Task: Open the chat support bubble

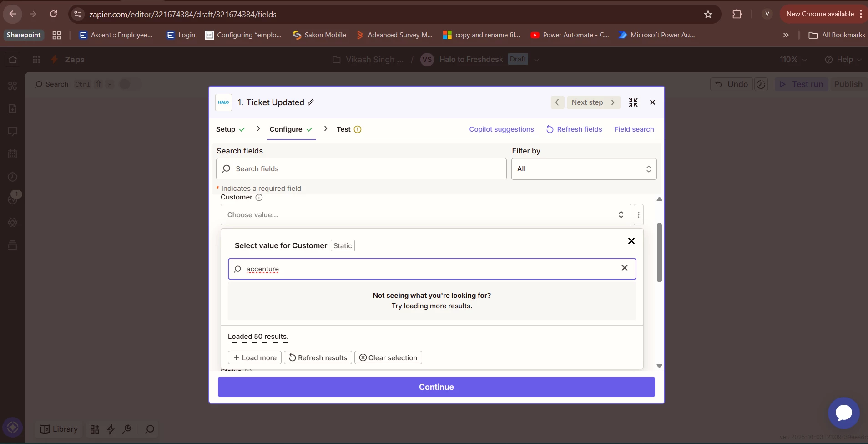Action: click(844, 413)
